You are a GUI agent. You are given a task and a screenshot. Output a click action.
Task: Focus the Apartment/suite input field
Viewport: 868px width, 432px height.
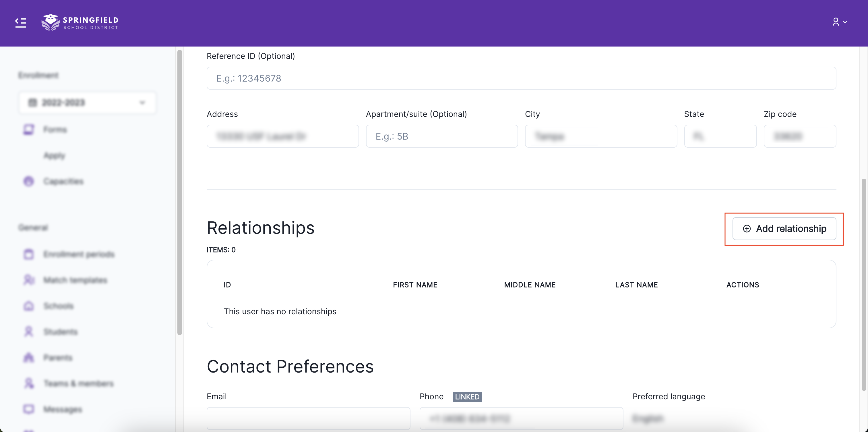click(441, 136)
